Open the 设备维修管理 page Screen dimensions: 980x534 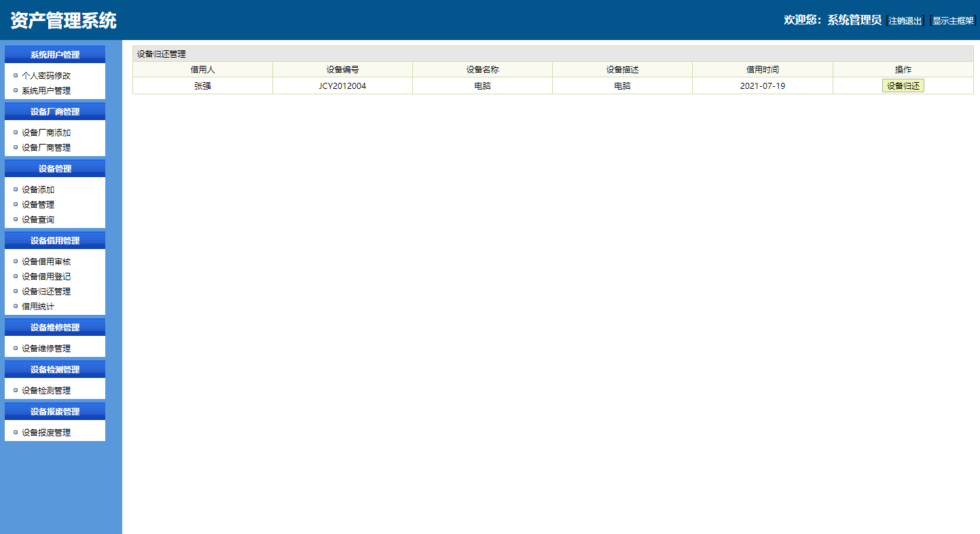pos(45,348)
